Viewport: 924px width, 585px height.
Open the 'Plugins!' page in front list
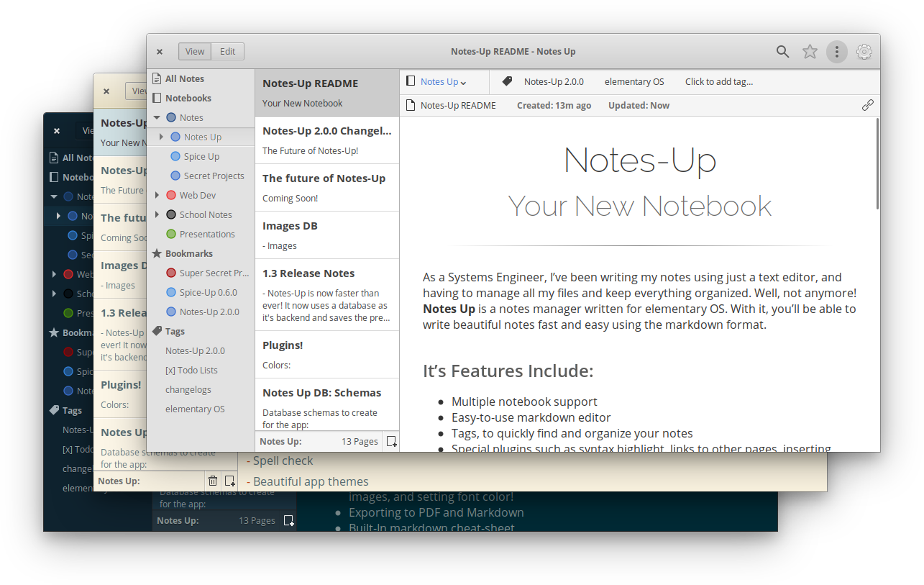(x=327, y=354)
